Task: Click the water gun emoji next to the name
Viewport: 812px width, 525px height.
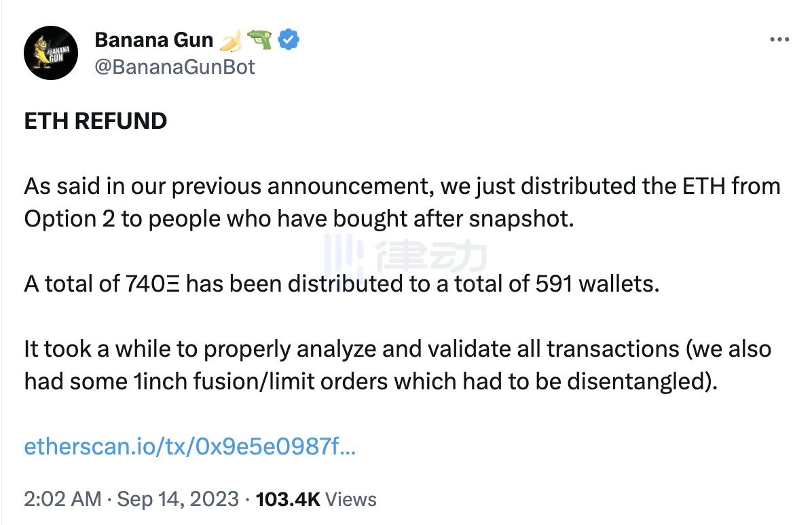Action: click(x=260, y=39)
